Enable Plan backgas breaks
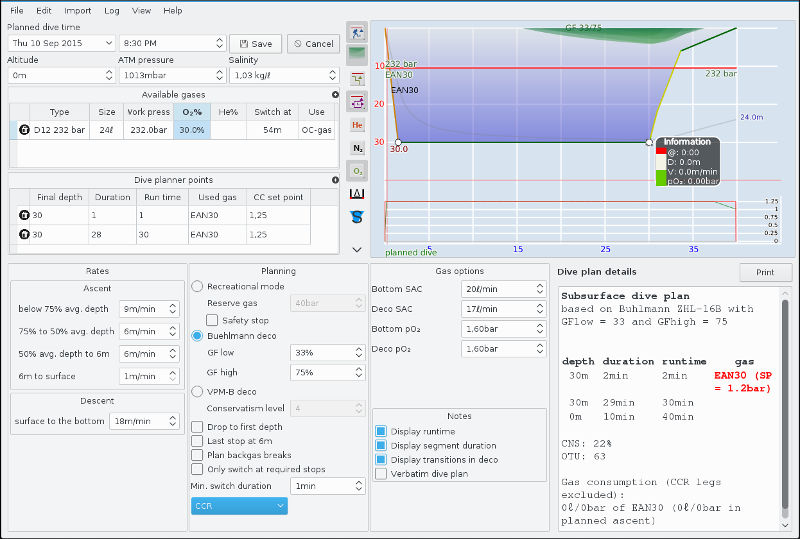The height and width of the screenshot is (539, 800). pos(197,455)
